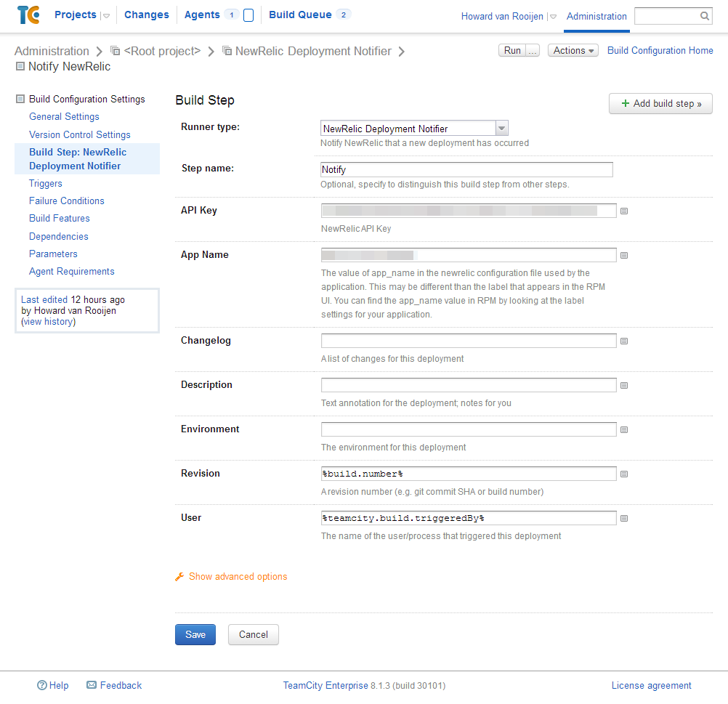This screenshot has height=704, width=728.
Task: Click into the Environment field
Action: click(469, 429)
